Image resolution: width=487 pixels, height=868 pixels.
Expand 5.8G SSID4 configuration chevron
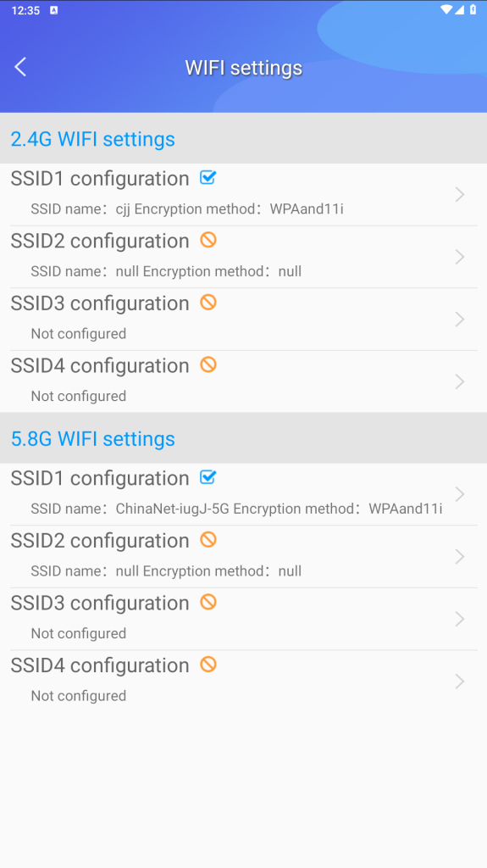(459, 682)
